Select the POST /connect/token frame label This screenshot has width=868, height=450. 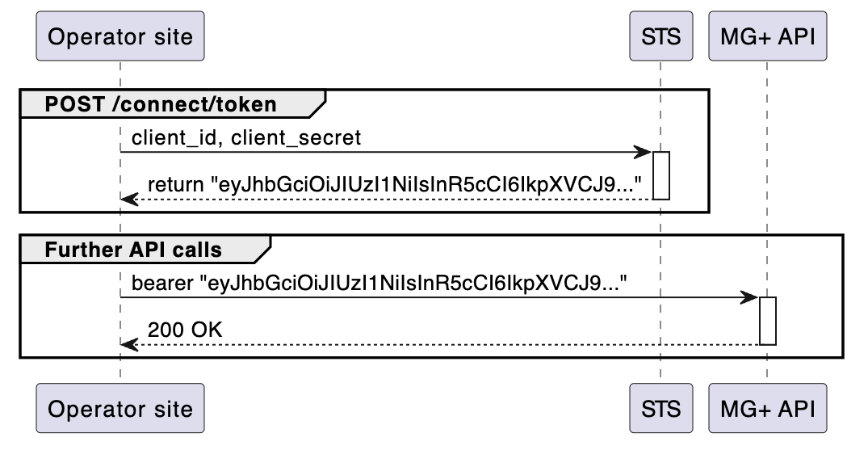point(161,104)
